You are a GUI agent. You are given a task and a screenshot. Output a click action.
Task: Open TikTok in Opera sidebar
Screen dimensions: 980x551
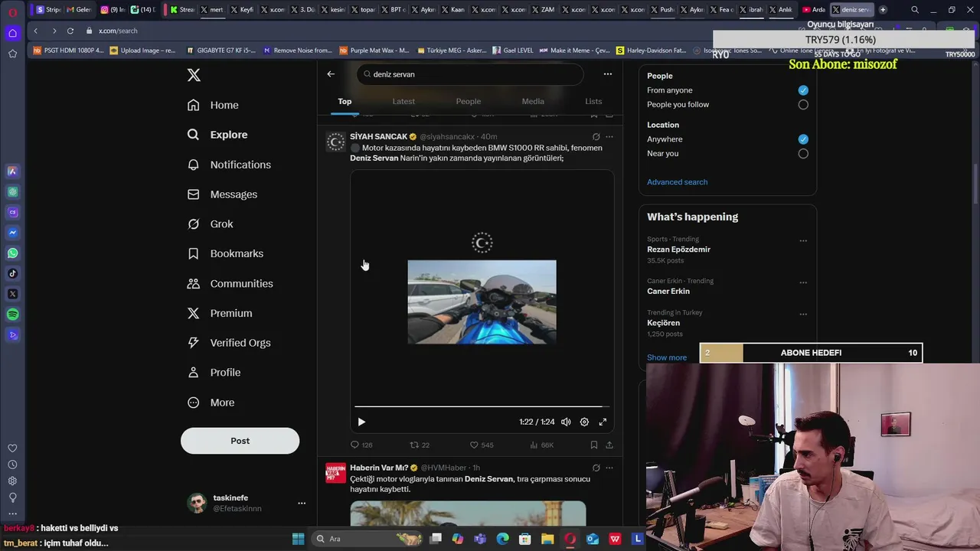[x=12, y=273]
